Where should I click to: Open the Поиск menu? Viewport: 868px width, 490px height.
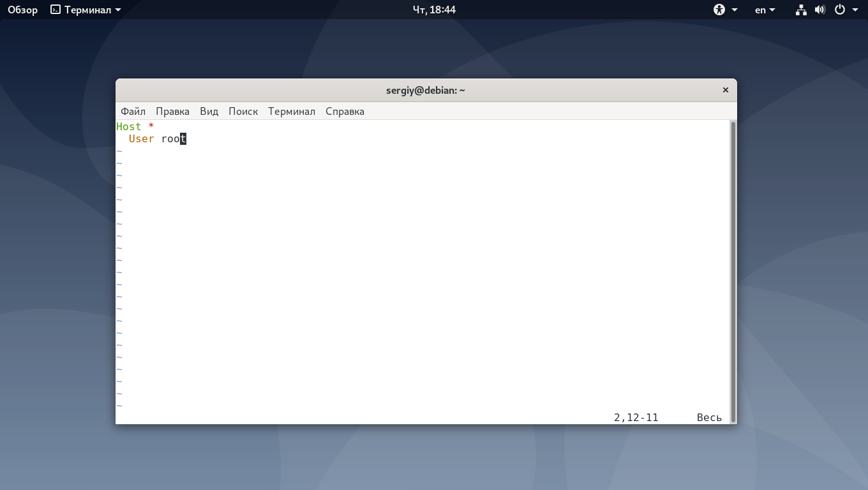coord(243,111)
